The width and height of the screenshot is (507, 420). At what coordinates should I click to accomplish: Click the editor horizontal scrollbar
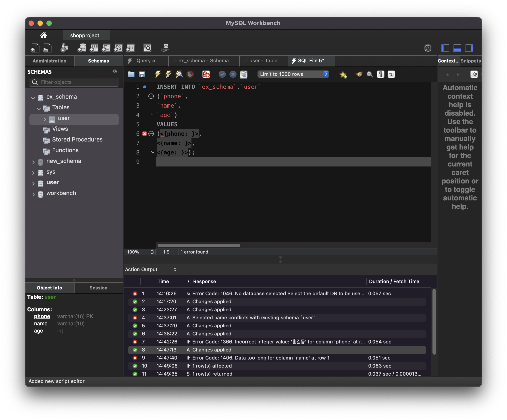pos(199,245)
